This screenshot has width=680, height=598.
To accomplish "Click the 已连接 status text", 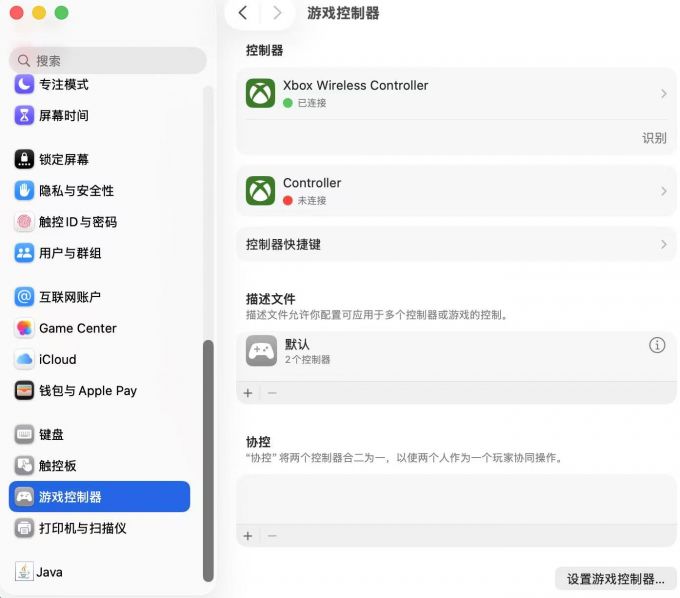I will click(x=312, y=103).
